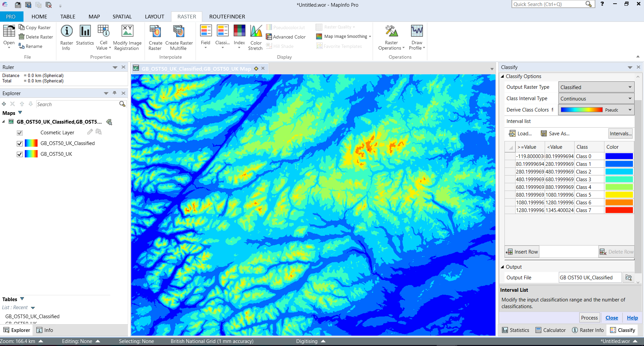This screenshot has height=346, width=644.
Task: Collapse the Classify Options section
Action: click(x=502, y=76)
